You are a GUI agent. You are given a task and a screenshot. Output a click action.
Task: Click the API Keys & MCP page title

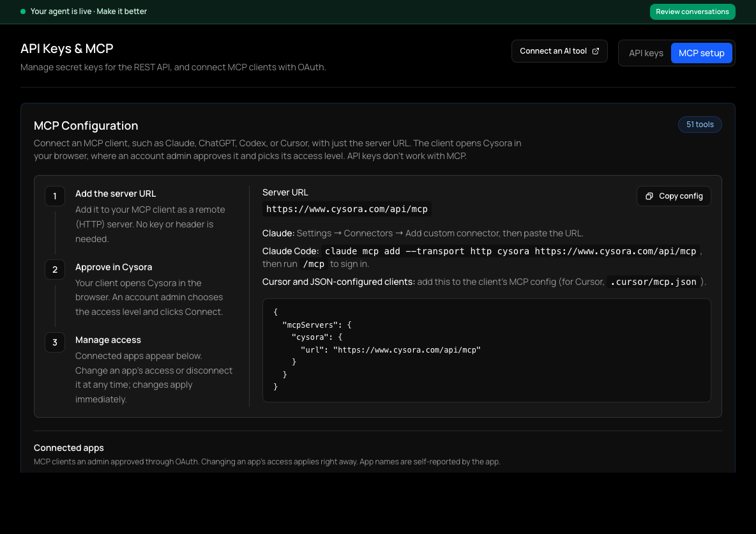point(66,49)
